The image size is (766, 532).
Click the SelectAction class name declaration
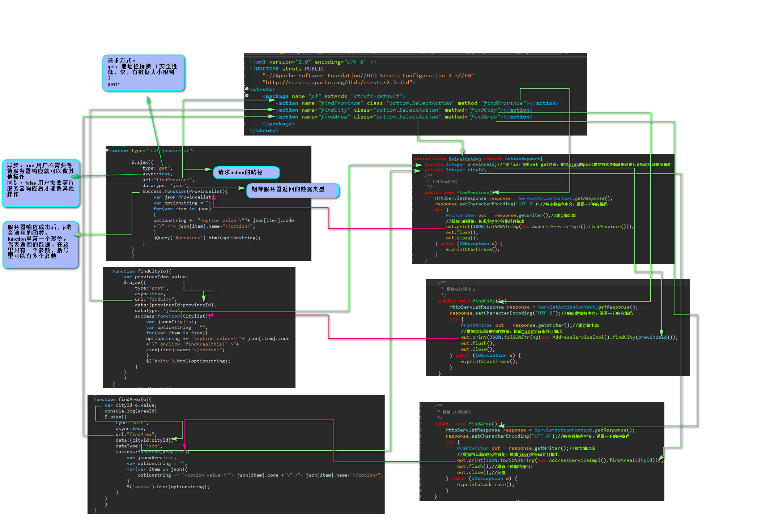click(x=465, y=159)
